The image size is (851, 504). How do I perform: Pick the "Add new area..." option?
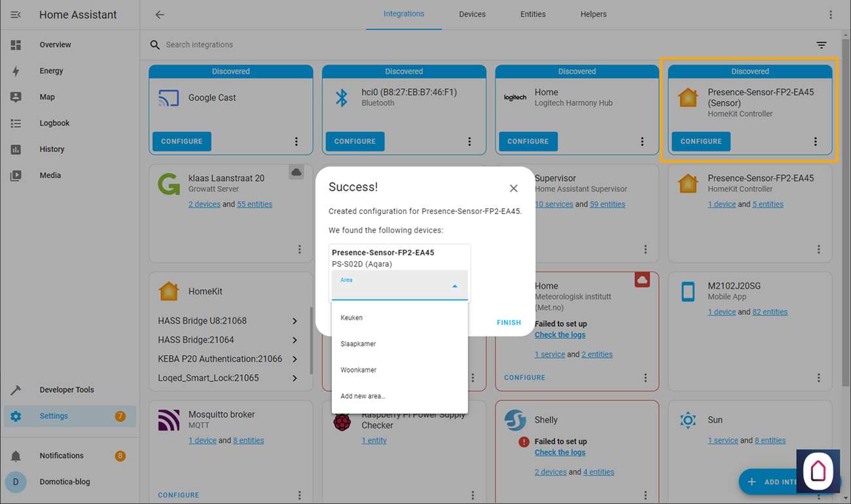(x=363, y=396)
